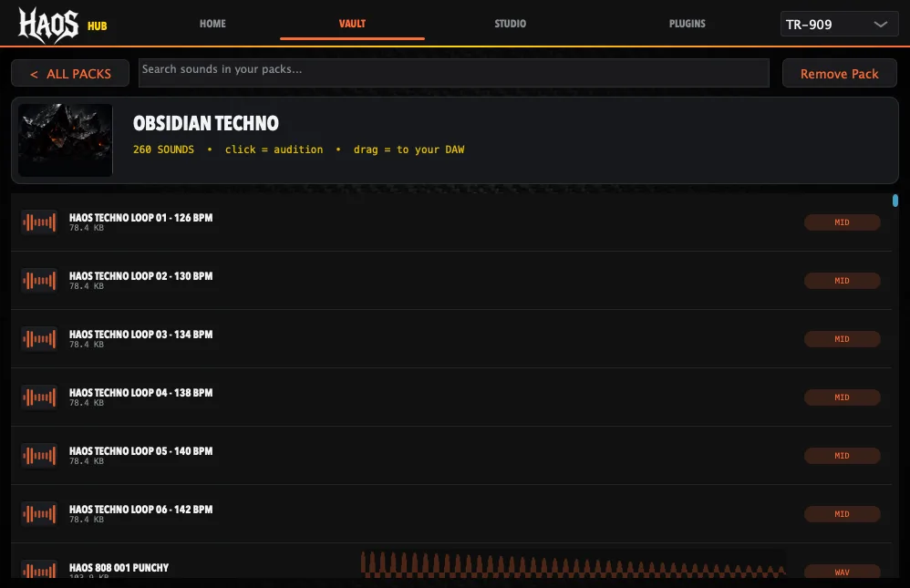Switch to the STUDIO tab
Image resolution: width=910 pixels, height=588 pixels.
point(510,24)
